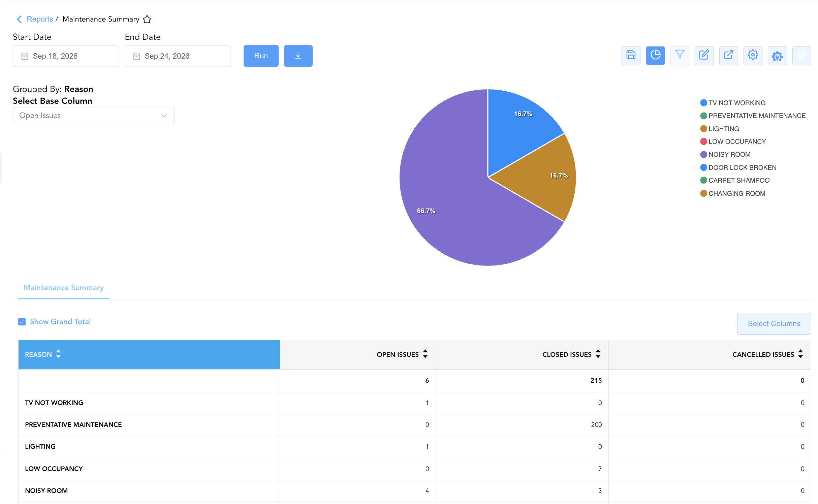Open the settings gear icon
This screenshot has height=504, width=818.
click(753, 56)
